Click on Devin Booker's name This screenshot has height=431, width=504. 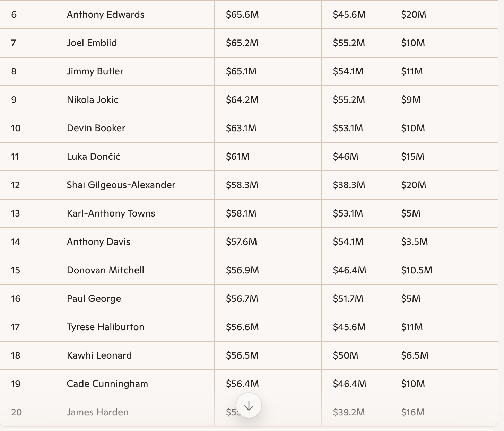coord(96,128)
